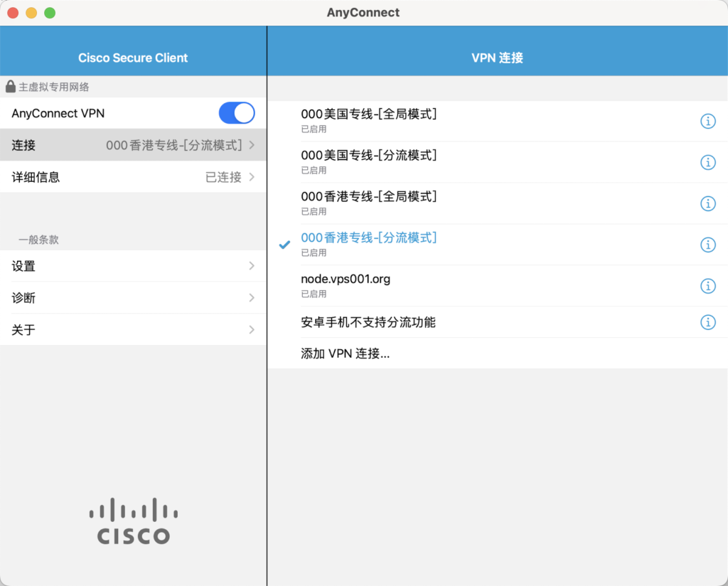The width and height of the screenshot is (728, 586).
Task: Click the 主虚拟专用网络 section label
Action: [54, 87]
